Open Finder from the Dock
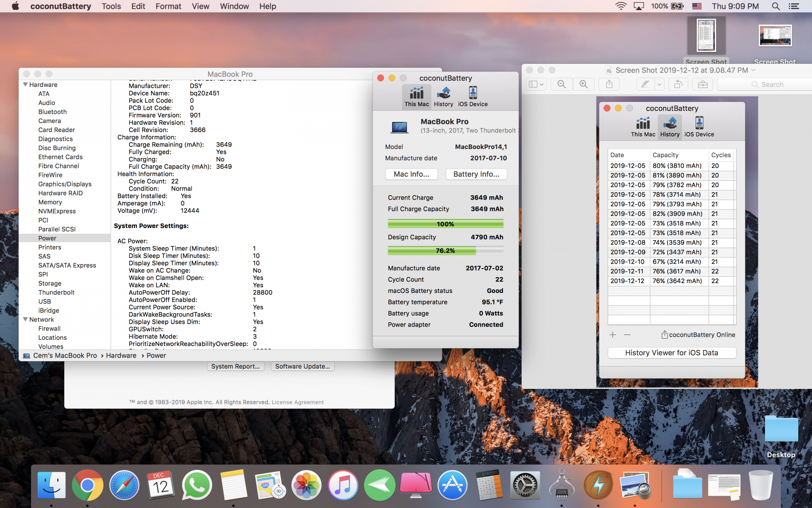Image resolution: width=812 pixels, height=508 pixels. coord(52,485)
